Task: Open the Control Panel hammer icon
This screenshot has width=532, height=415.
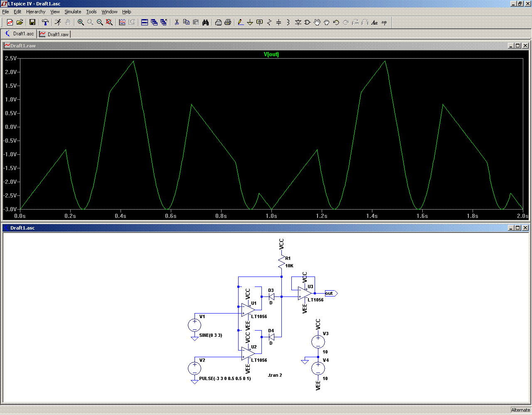Action: (45, 22)
